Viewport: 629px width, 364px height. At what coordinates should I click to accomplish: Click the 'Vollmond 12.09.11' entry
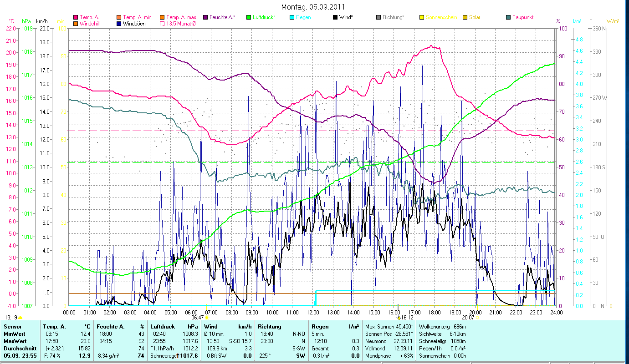click(388, 348)
